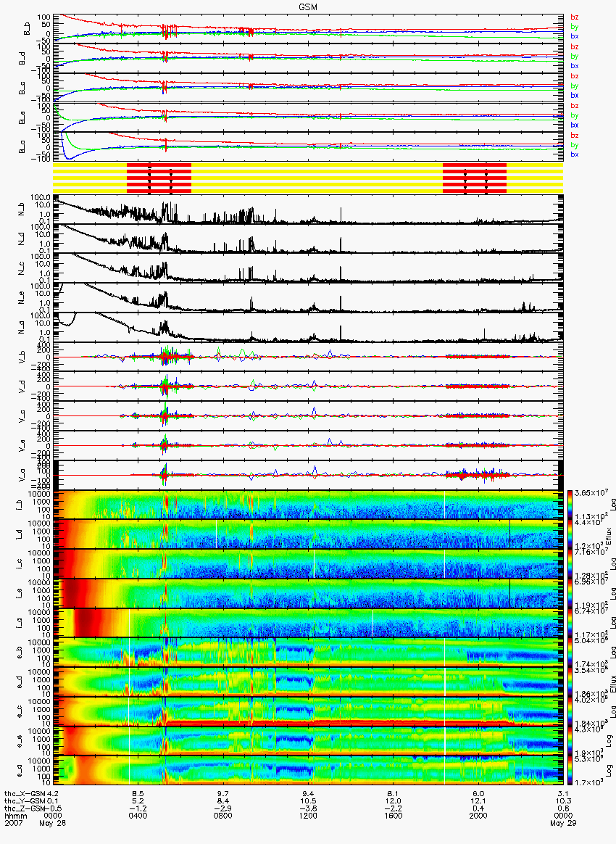The image size is (616, 844).
Task: Click the May 29 date label
Action: pyautogui.click(x=563, y=823)
